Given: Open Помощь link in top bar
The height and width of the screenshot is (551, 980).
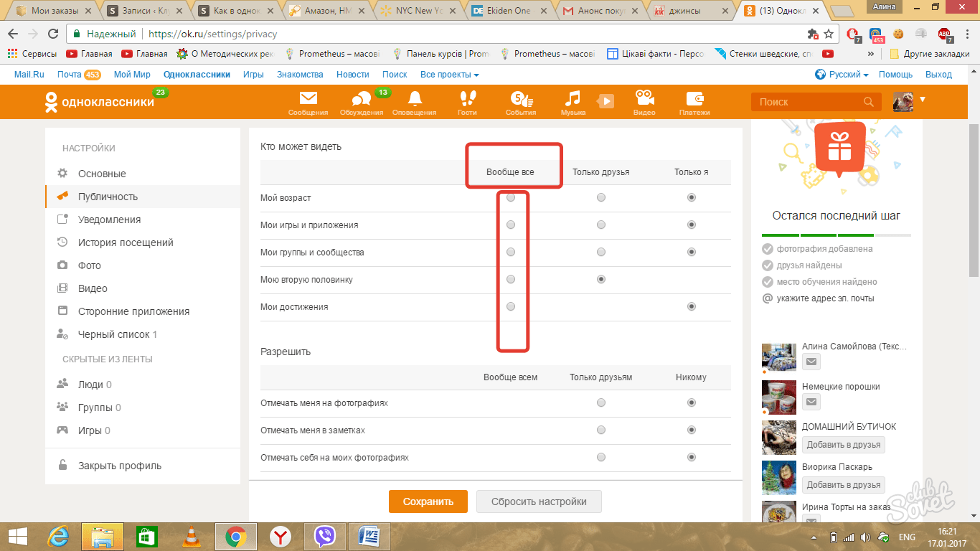Looking at the screenshot, I should tap(895, 75).
